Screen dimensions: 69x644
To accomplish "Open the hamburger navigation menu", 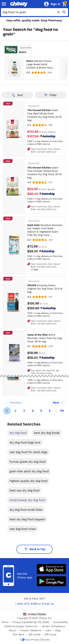I will (4, 4).
